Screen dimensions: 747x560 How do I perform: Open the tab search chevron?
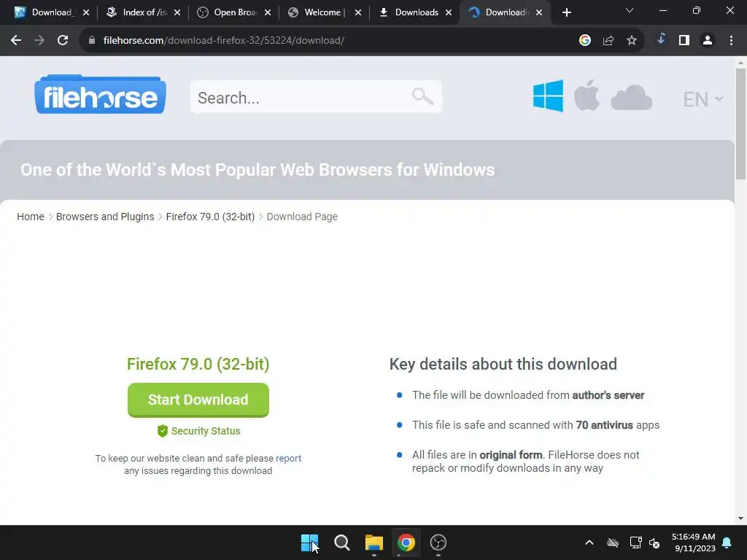pos(630,10)
